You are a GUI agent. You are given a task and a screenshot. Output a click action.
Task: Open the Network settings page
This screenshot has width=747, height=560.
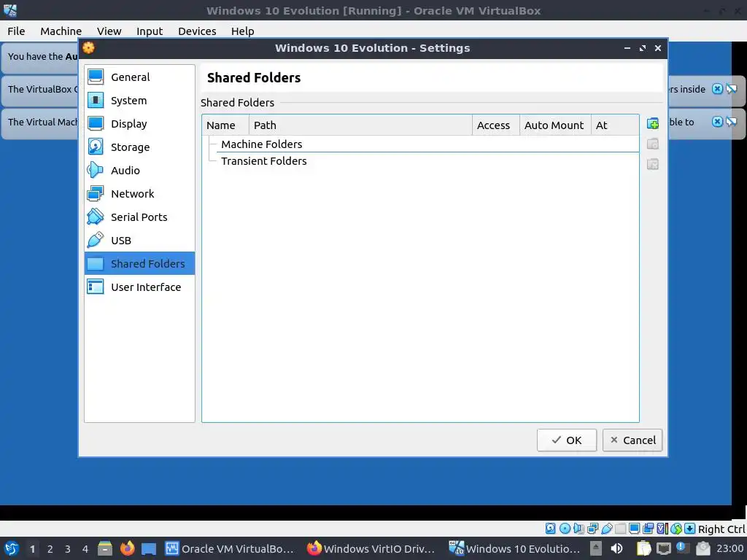pyautogui.click(x=139, y=194)
